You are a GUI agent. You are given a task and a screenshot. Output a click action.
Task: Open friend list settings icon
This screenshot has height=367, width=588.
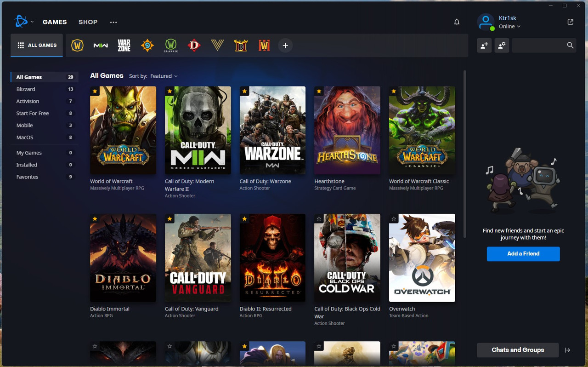(502, 45)
